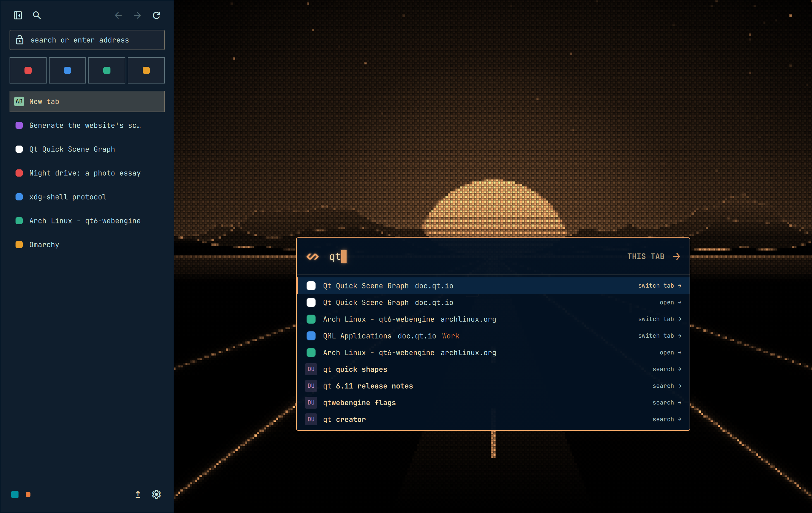Switch to Night drive: a photo essay tab

[x=87, y=173]
